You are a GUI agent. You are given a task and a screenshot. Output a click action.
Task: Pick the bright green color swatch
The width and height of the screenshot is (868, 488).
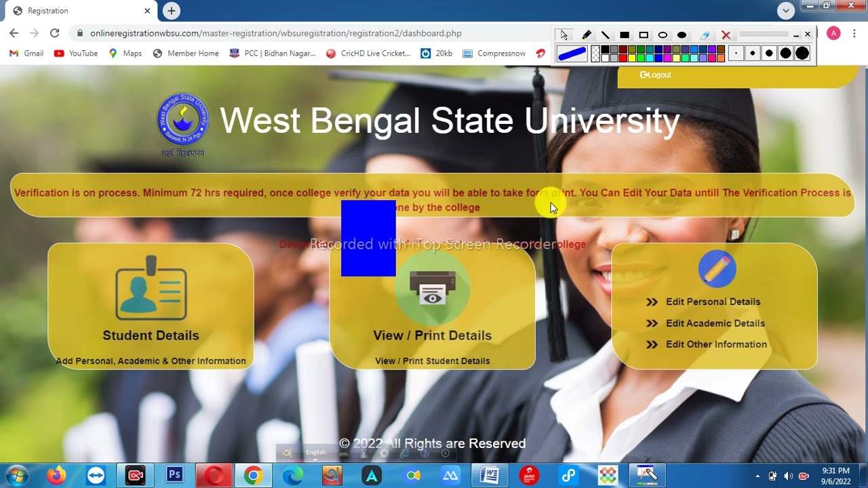coord(640,58)
